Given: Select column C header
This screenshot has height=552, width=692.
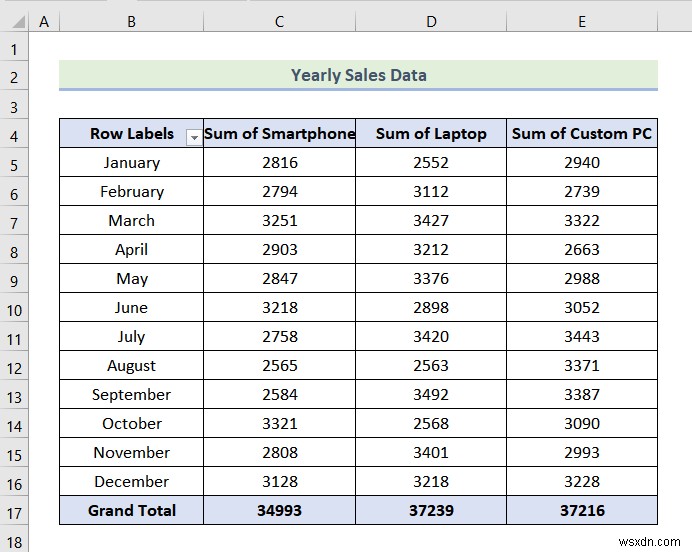Looking at the screenshot, I should (279, 21).
